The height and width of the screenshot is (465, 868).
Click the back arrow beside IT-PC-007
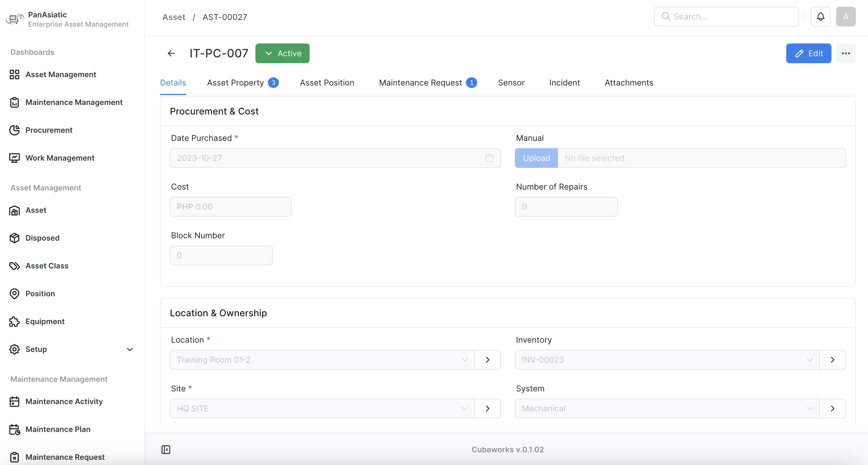(171, 53)
